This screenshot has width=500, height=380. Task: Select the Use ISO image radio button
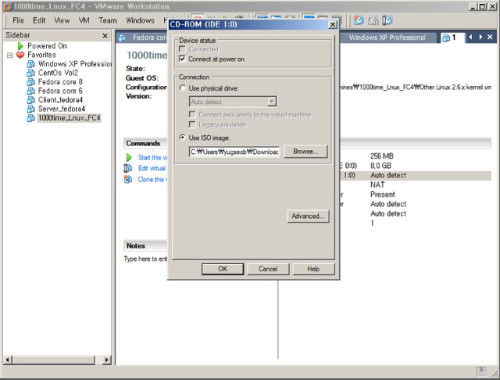pyautogui.click(x=182, y=137)
